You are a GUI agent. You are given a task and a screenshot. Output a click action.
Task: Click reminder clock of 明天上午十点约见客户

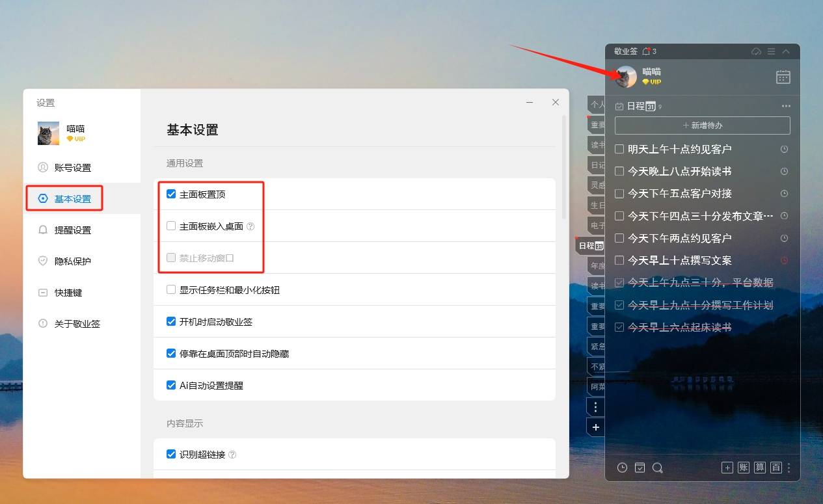point(784,149)
